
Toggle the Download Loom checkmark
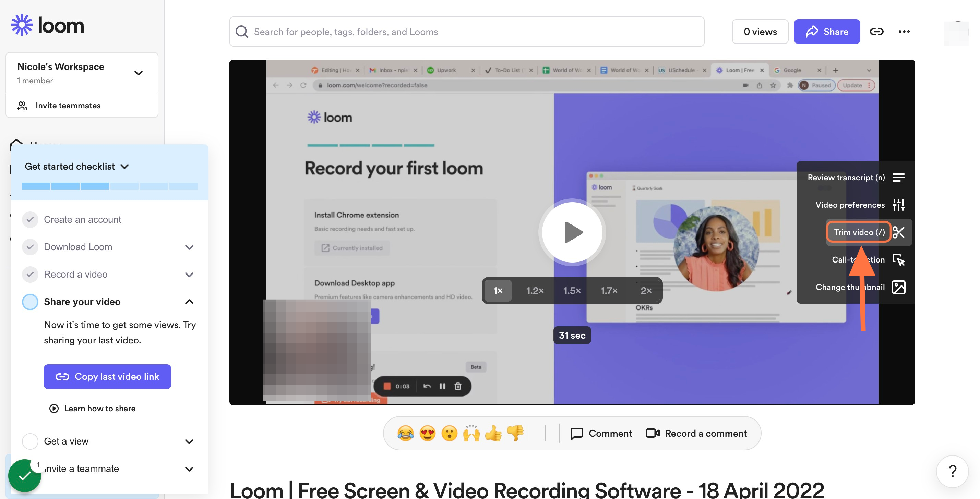tap(30, 247)
